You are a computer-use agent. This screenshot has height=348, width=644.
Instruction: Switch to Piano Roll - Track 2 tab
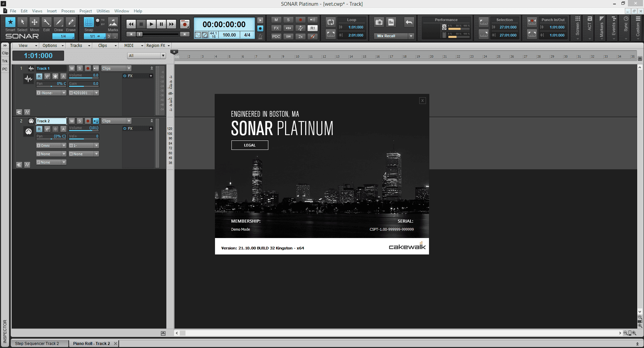[x=92, y=343]
